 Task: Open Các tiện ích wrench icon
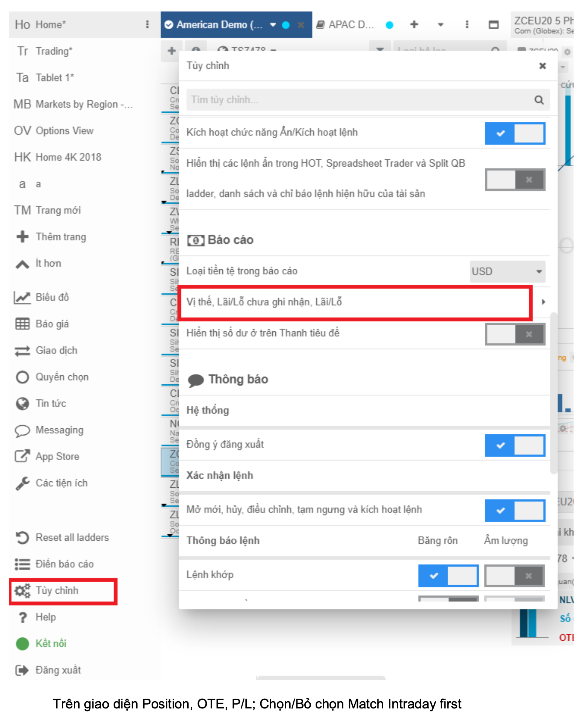(x=22, y=483)
